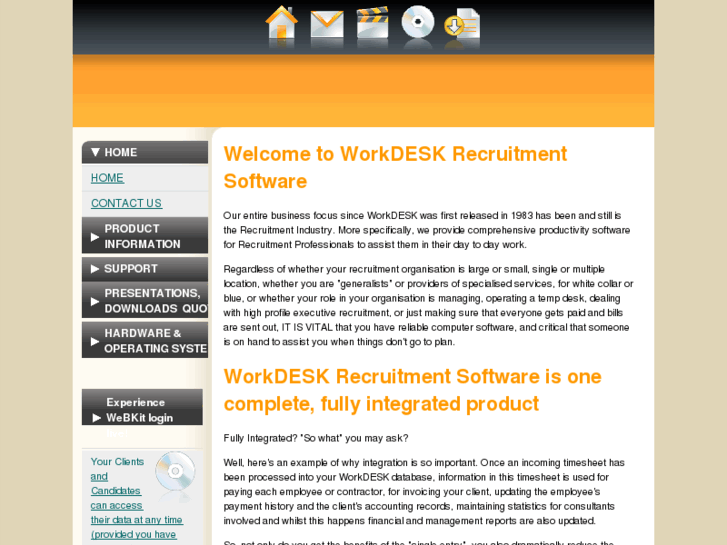
Task: Collapse the HOME menu section
Action: 145,152
